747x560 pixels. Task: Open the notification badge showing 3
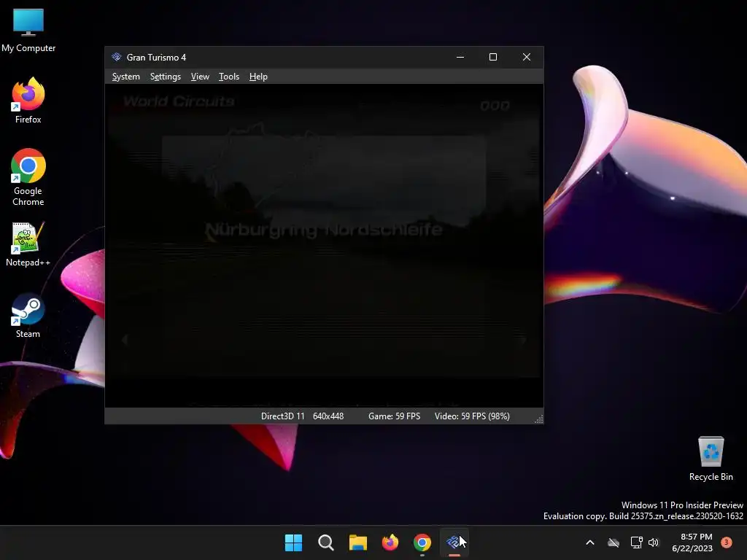click(727, 542)
